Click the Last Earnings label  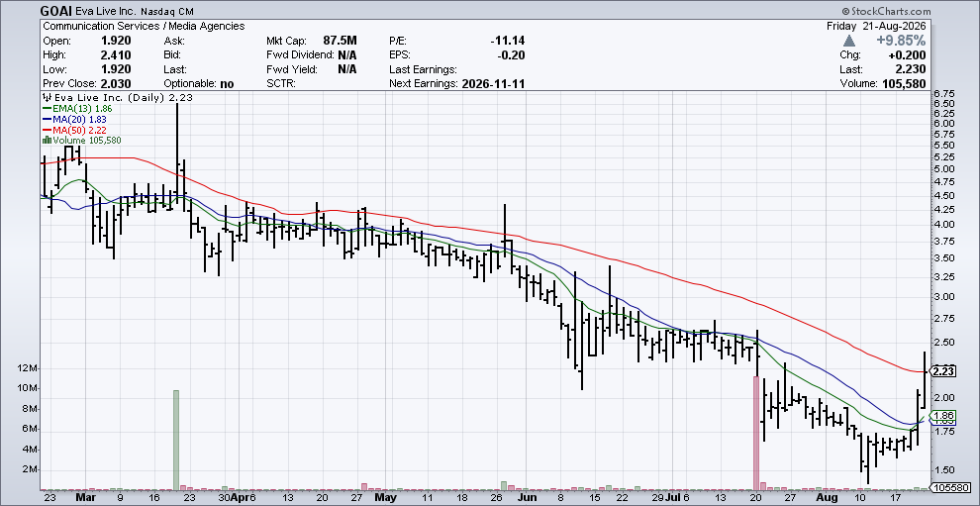click(x=423, y=69)
